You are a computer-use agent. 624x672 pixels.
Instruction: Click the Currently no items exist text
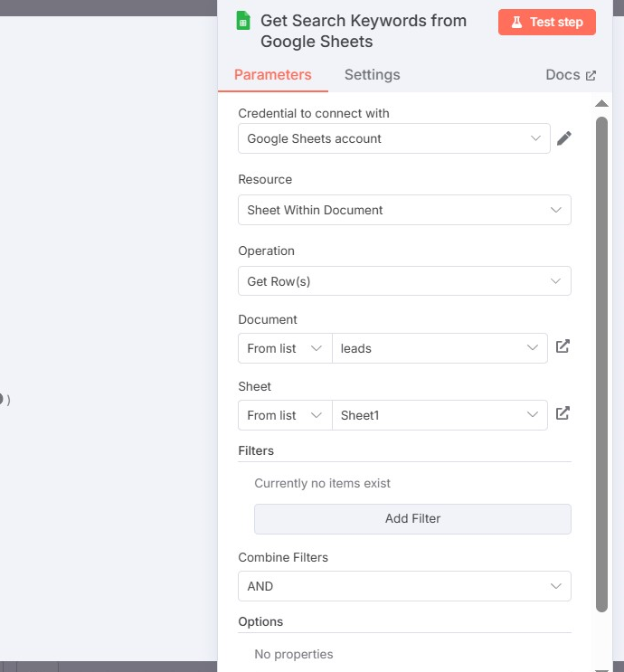pyautogui.click(x=322, y=484)
